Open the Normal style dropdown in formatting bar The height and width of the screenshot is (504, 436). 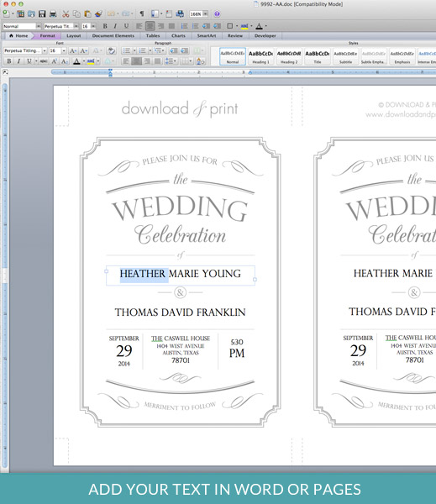pos(39,26)
